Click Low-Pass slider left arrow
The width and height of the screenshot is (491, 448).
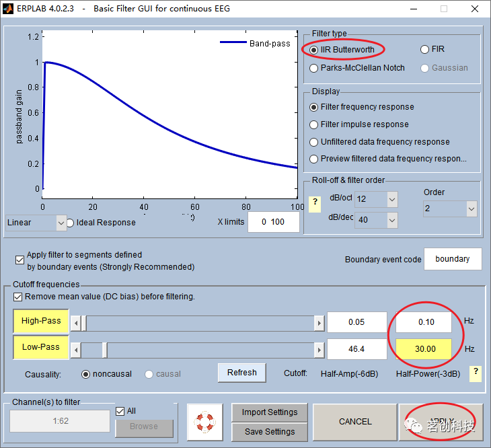pyautogui.click(x=76, y=350)
